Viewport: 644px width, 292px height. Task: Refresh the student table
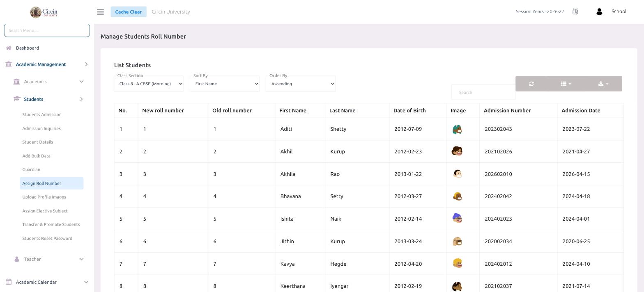pos(531,84)
